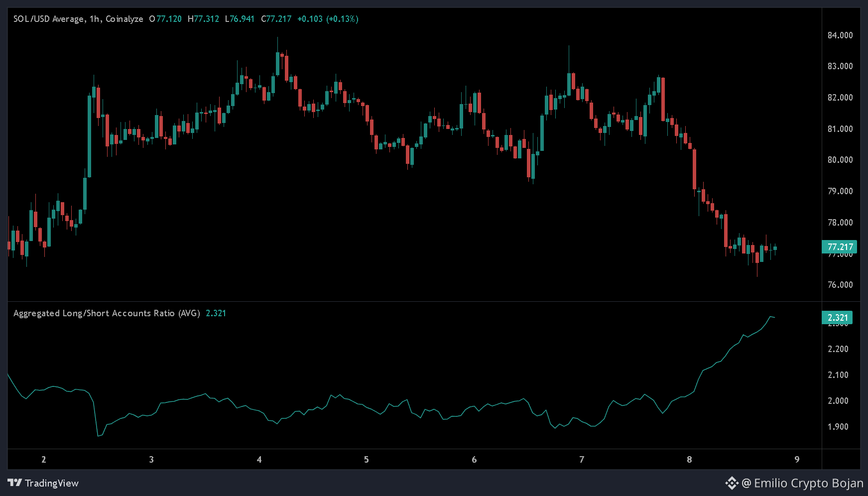Select the SOL/USD Average chart title
Viewport: 868px width, 496px height.
78,19
